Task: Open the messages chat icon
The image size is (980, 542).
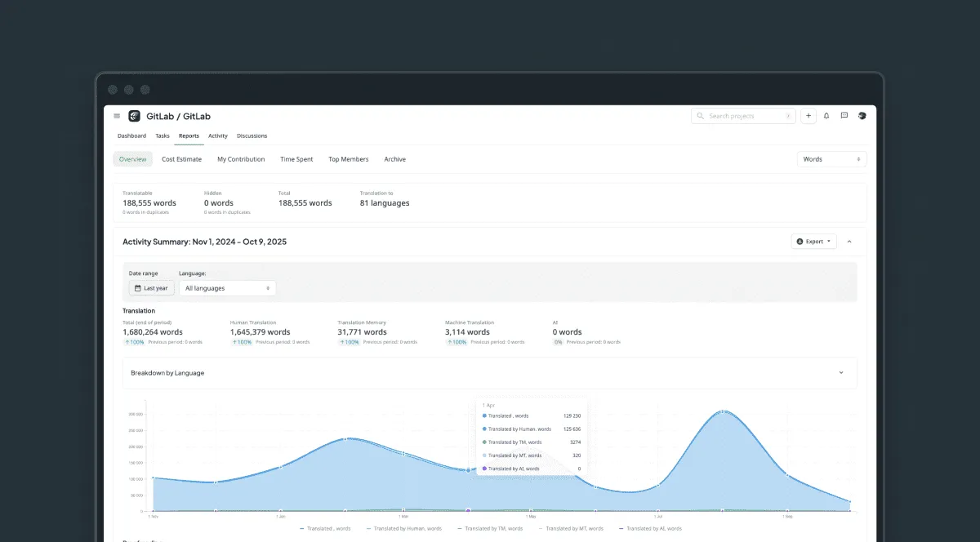Action: (844, 116)
